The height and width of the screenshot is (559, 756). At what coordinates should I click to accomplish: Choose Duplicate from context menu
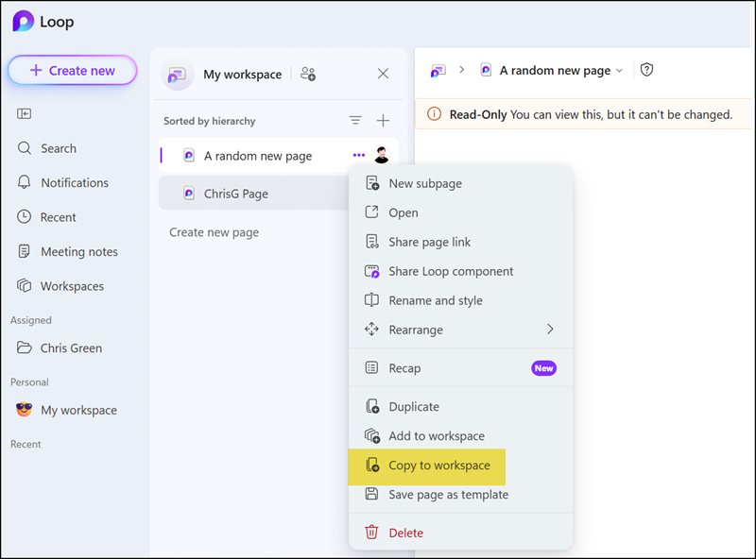point(460,407)
